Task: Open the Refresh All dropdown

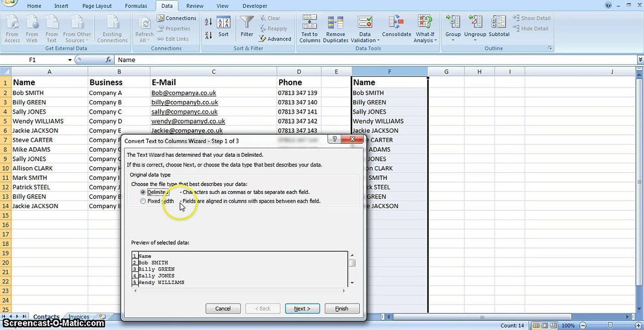Action: click(x=144, y=37)
